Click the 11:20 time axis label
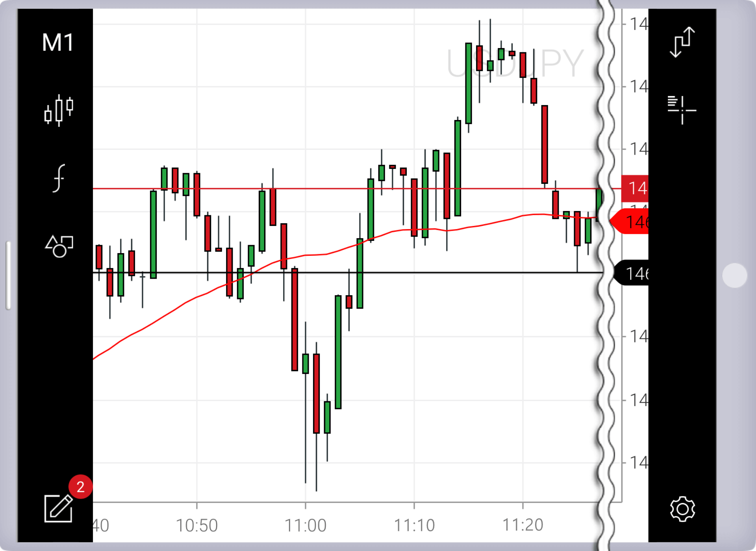Image resolution: width=756 pixels, height=551 pixels. coord(523,525)
